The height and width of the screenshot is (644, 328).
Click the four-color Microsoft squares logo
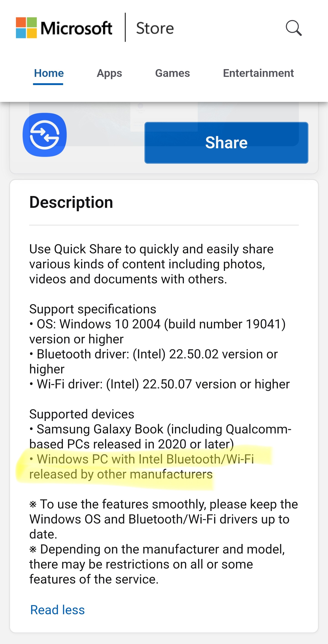pyautogui.click(x=26, y=28)
